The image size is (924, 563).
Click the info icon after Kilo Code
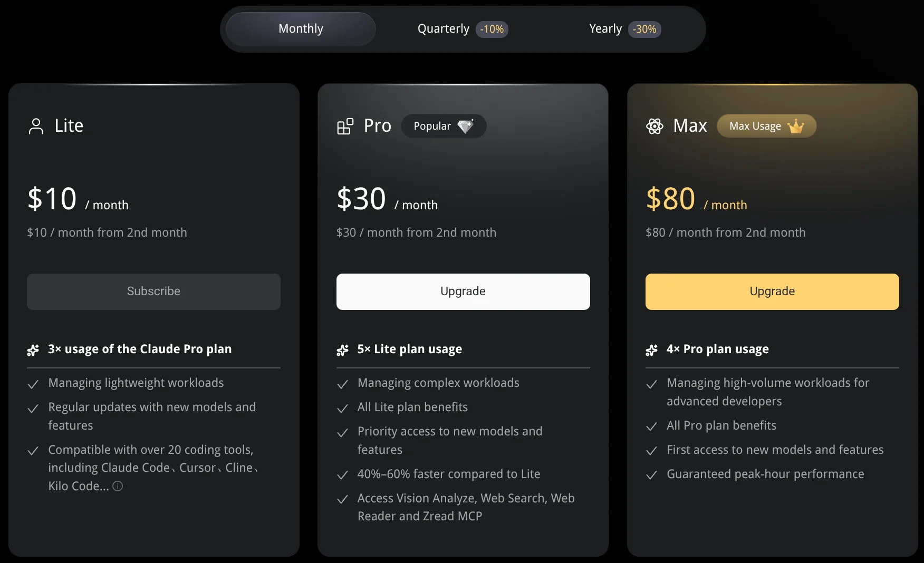pos(118,486)
